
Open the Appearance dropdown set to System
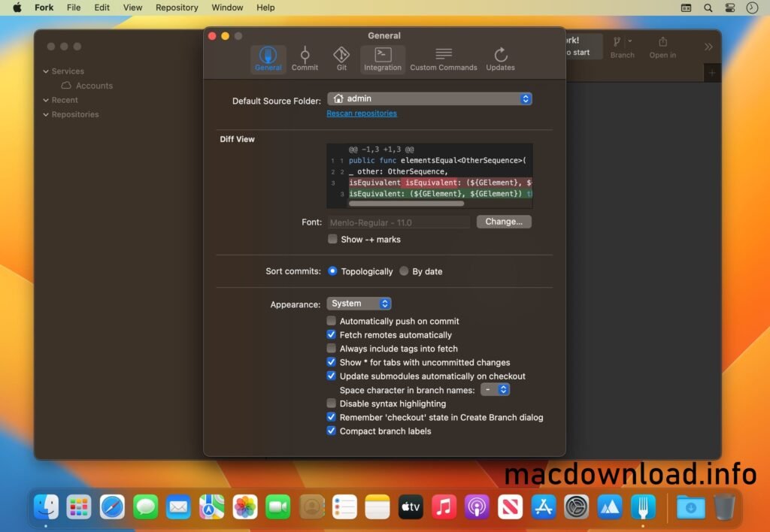pyautogui.click(x=359, y=304)
